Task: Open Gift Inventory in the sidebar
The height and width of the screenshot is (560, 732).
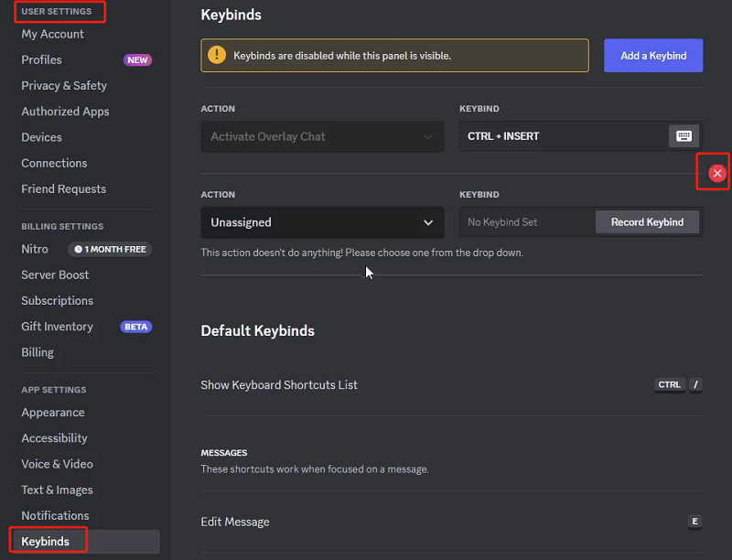Action: (x=57, y=327)
